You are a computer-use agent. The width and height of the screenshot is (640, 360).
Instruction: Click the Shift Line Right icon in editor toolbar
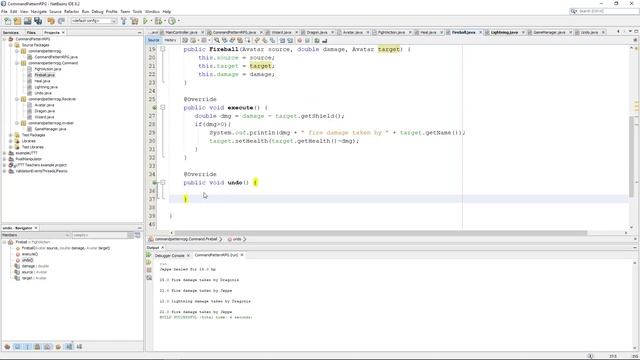(290, 40)
